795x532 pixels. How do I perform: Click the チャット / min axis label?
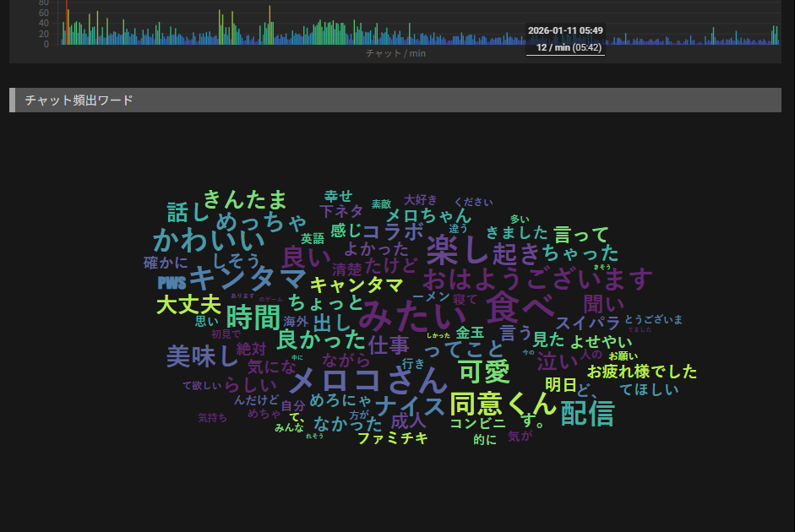click(395, 53)
